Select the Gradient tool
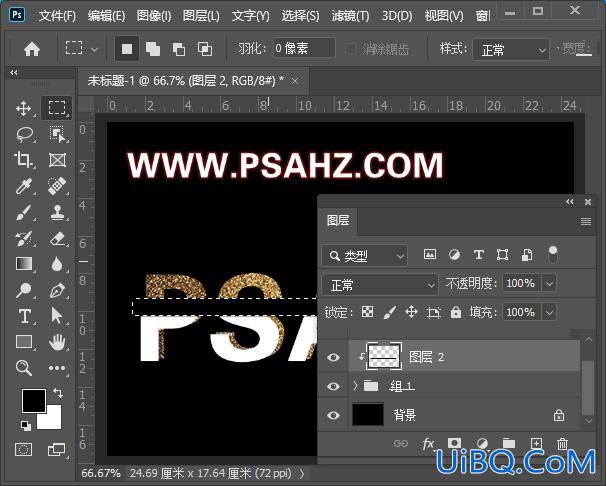Image resolution: width=606 pixels, height=486 pixels. [x=24, y=264]
